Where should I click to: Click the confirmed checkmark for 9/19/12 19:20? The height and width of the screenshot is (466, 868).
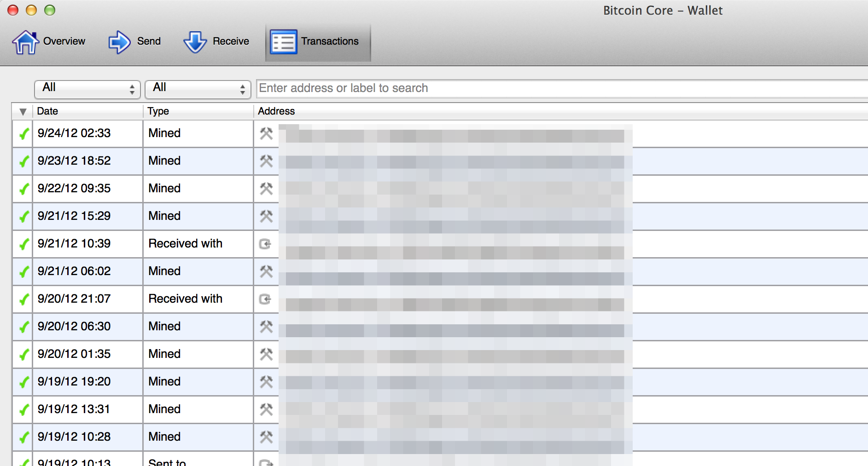pyautogui.click(x=23, y=382)
